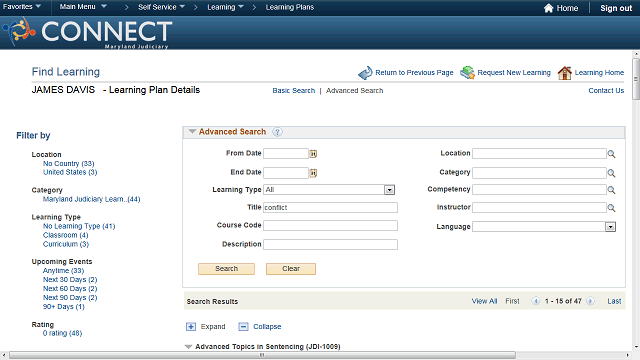Viewport: 640px width, 360px height.
Task: Collapse the Advanced Topics in Sentencing result
Action: click(188, 347)
